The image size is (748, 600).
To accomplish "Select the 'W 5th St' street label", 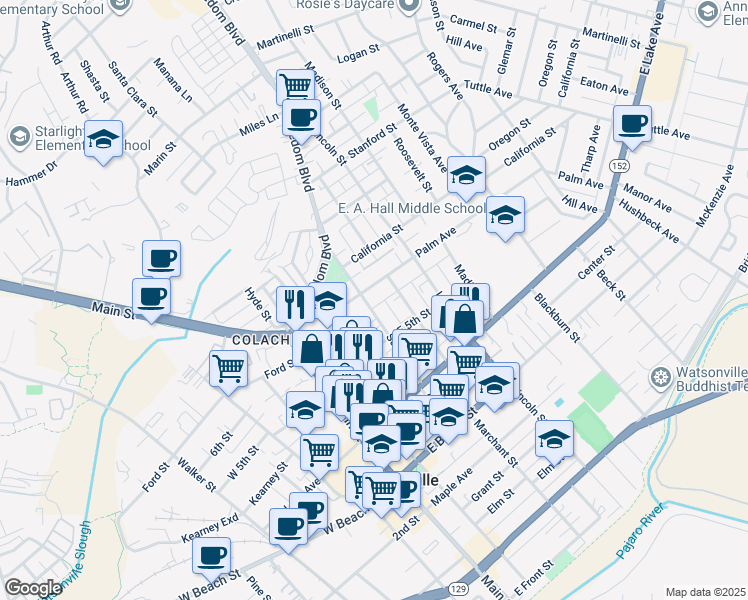I will tap(243, 463).
